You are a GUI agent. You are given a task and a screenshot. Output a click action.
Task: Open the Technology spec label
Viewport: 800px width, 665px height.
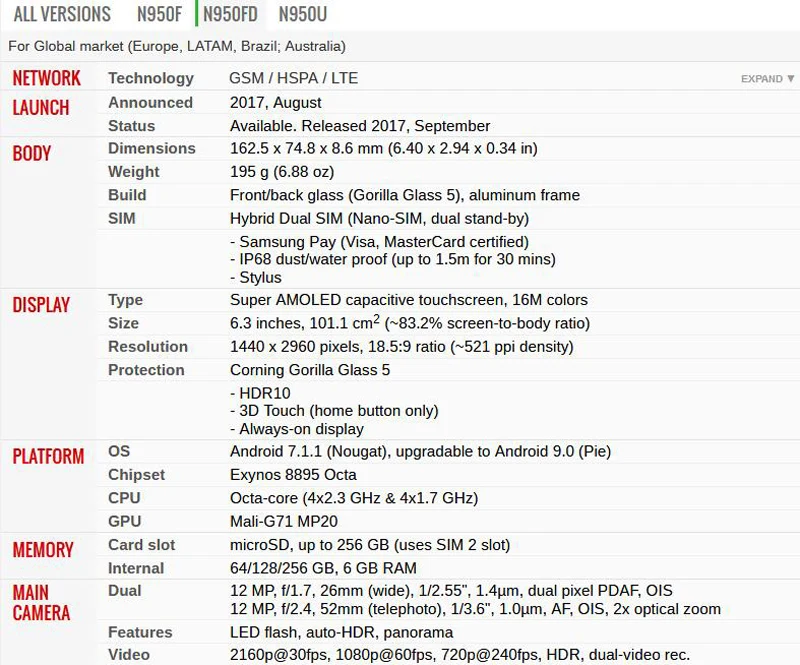tap(151, 78)
